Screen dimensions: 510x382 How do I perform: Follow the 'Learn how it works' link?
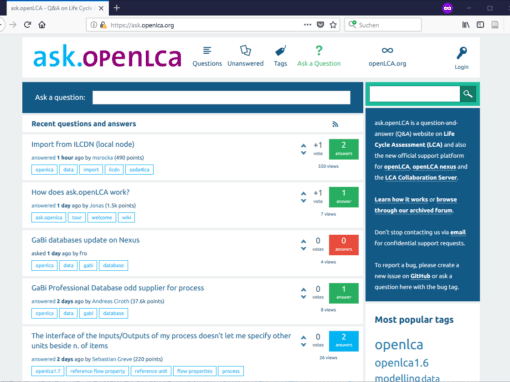(401, 200)
